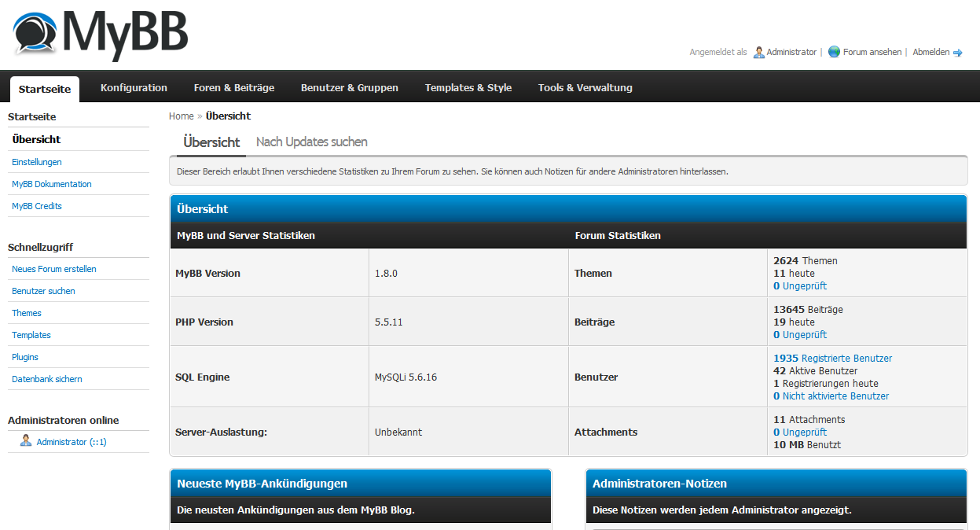This screenshot has height=530, width=980.
Task: Click the 2624 Themen count
Action: pos(806,261)
